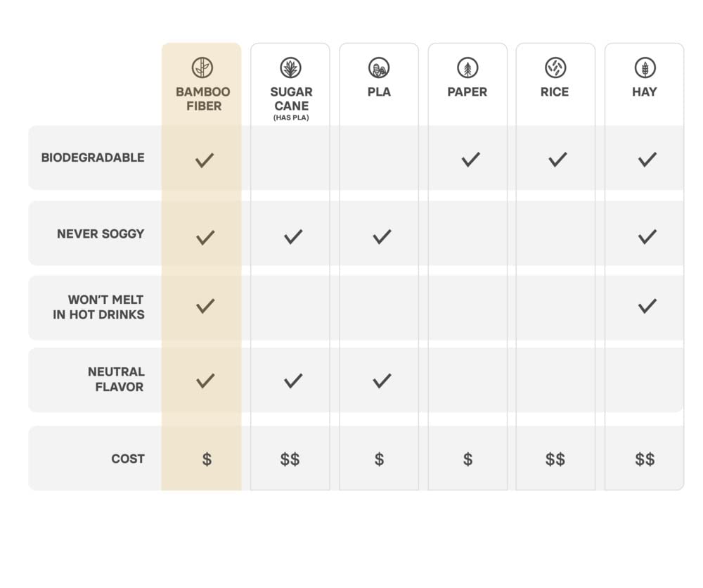Click the PLA corn icon

[x=379, y=68]
